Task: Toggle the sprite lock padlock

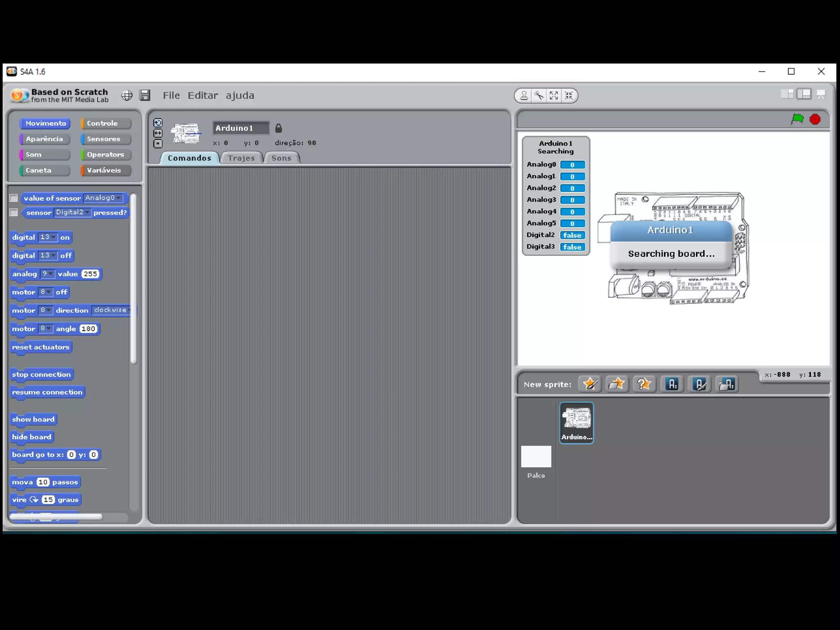Action: pos(278,128)
